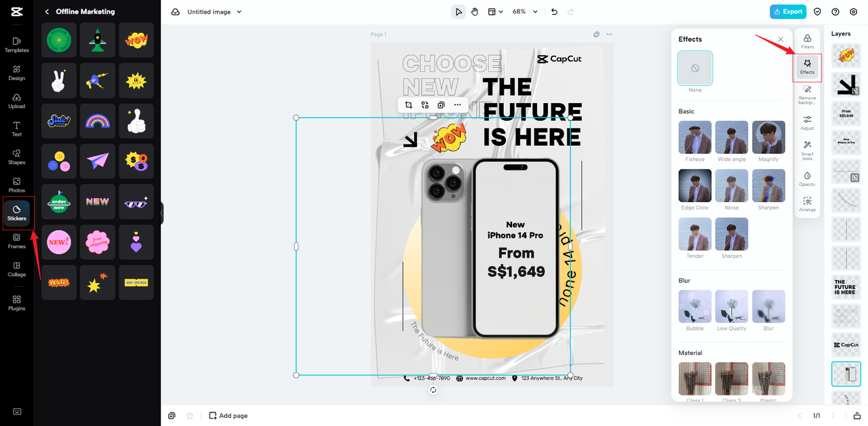This screenshot has height=426, width=868.
Task: Open the 68% zoom level dropdown
Action: 525,12
